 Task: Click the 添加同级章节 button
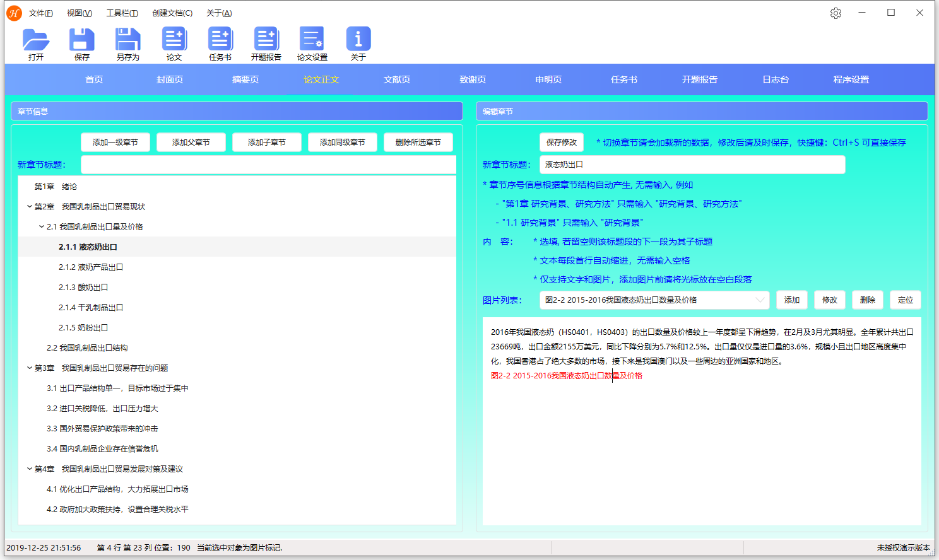tap(343, 143)
